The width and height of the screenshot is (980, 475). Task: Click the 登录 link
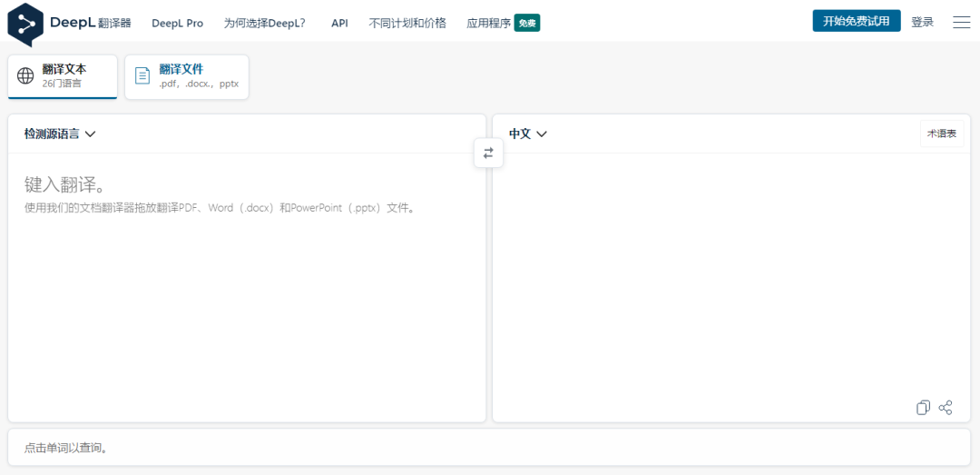pos(923,22)
